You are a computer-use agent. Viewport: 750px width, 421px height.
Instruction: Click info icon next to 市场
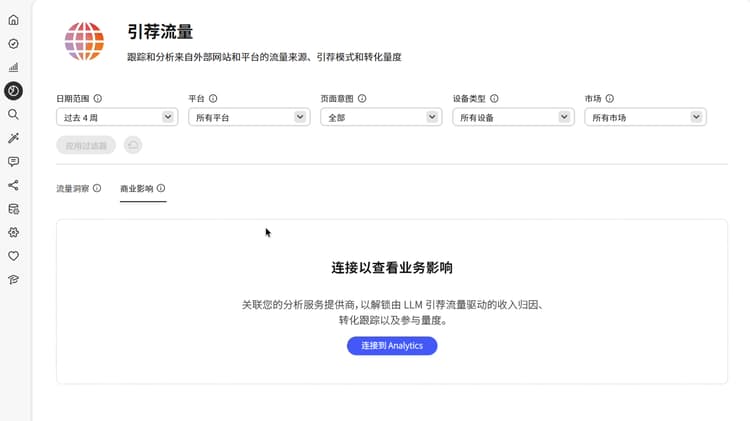[x=609, y=98]
